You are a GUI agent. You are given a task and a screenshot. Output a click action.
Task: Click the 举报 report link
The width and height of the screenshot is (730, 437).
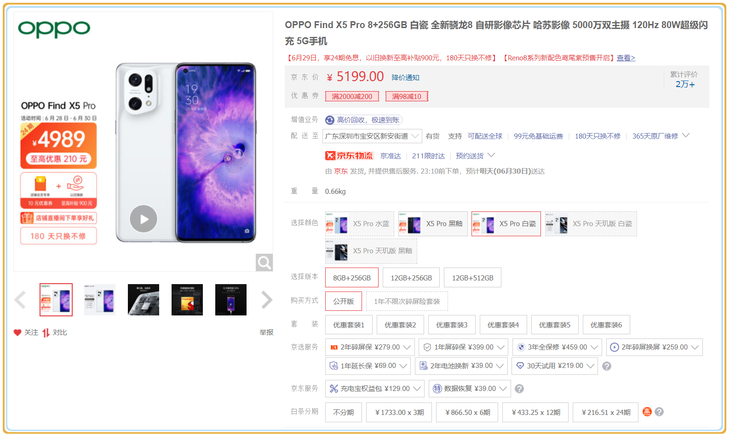click(266, 332)
